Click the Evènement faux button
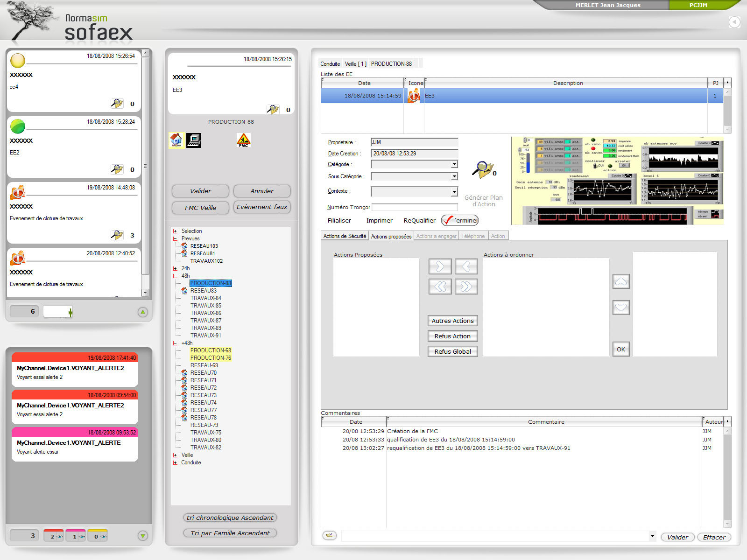The width and height of the screenshot is (747, 560). pos(262,207)
